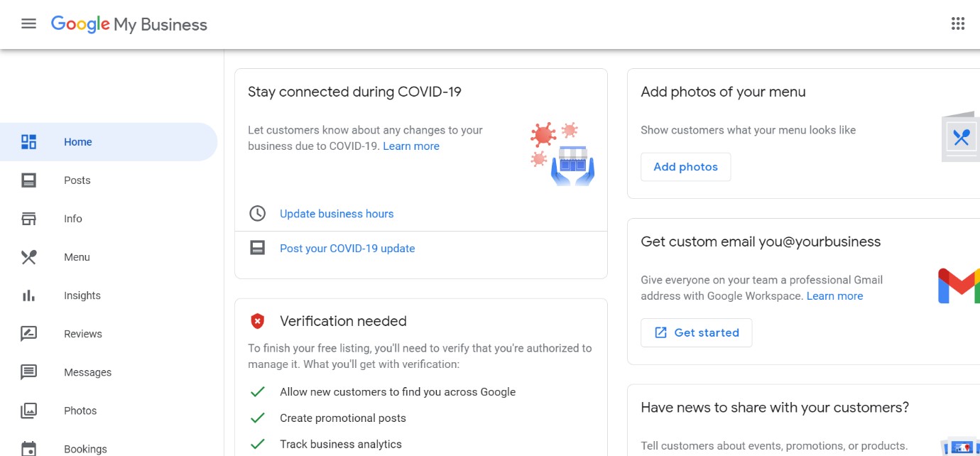Click the Verification needed heading

(x=343, y=321)
